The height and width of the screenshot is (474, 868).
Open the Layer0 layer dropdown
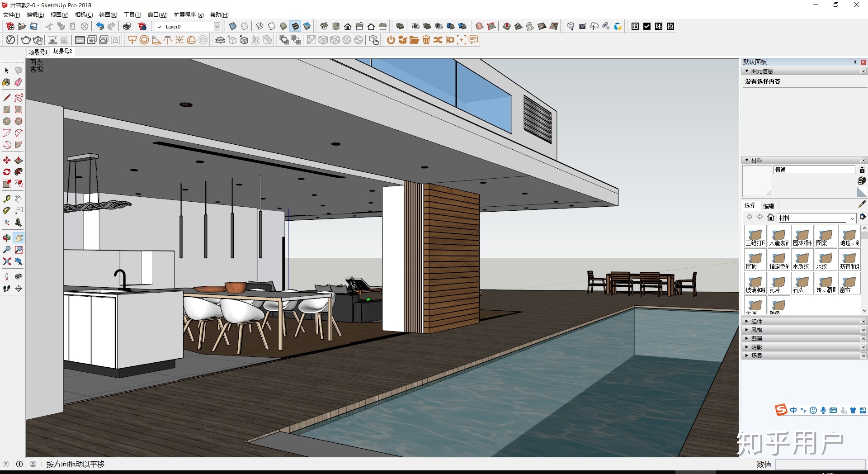217,27
